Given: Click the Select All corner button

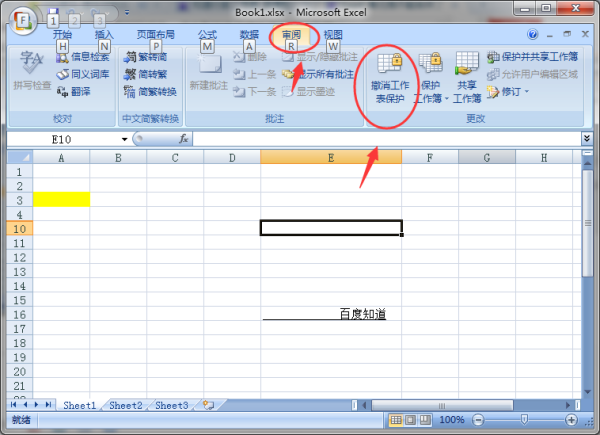Looking at the screenshot, I should coord(20,157).
